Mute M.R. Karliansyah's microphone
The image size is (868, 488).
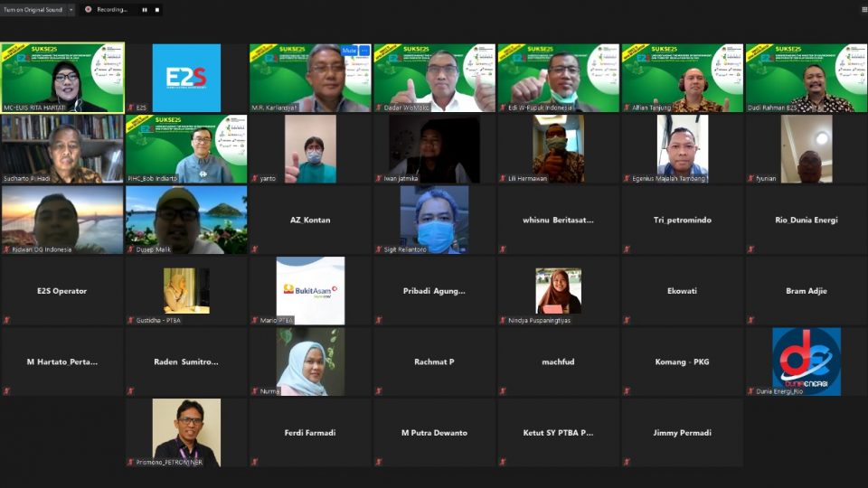[x=348, y=52]
